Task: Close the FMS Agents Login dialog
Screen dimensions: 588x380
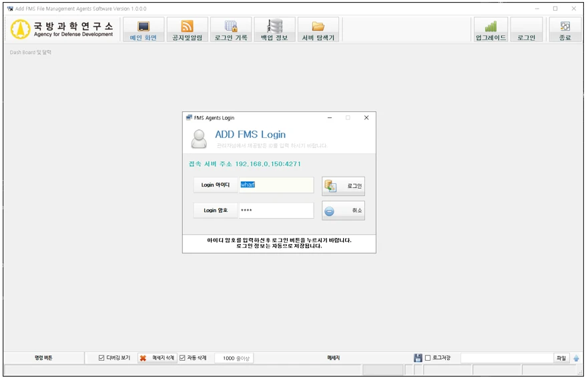Action: click(x=366, y=118)
